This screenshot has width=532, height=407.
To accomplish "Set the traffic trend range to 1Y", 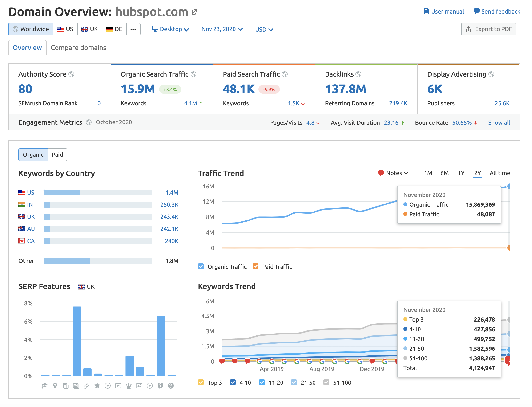I will (x=461, y=173).
